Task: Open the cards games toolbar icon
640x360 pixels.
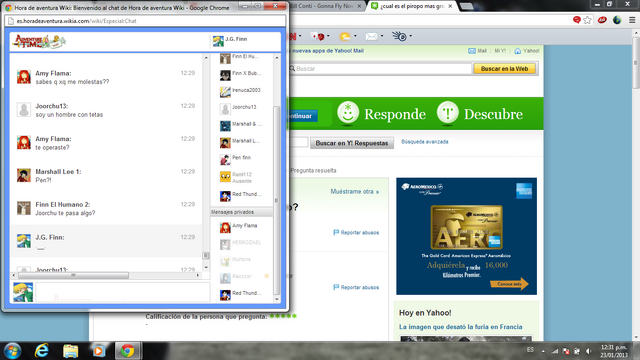Action: click(x=318, y=37)
